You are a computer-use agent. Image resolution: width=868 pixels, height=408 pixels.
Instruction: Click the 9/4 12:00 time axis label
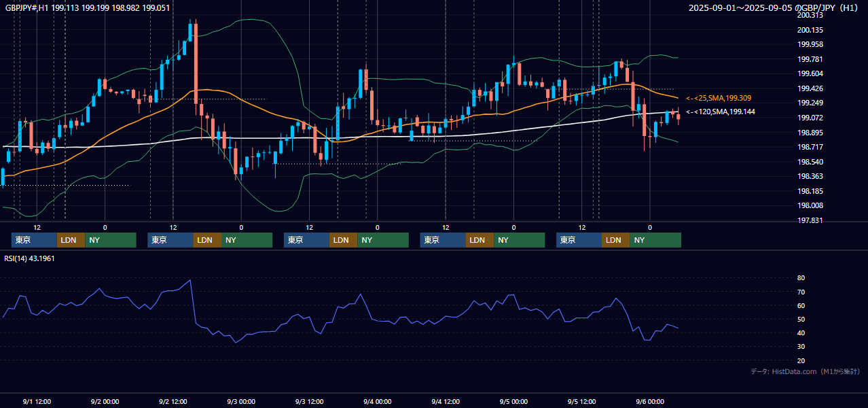coord(446,401)
